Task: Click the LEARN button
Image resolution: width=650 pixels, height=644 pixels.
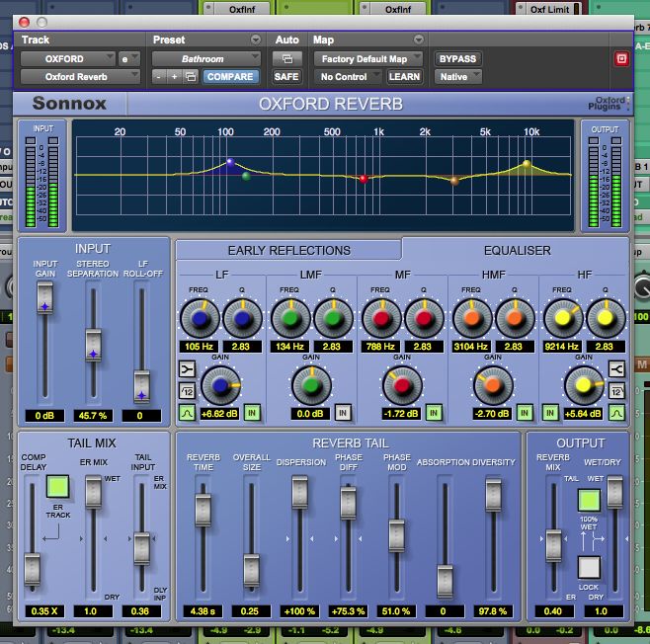Action: tap(404, 77)
